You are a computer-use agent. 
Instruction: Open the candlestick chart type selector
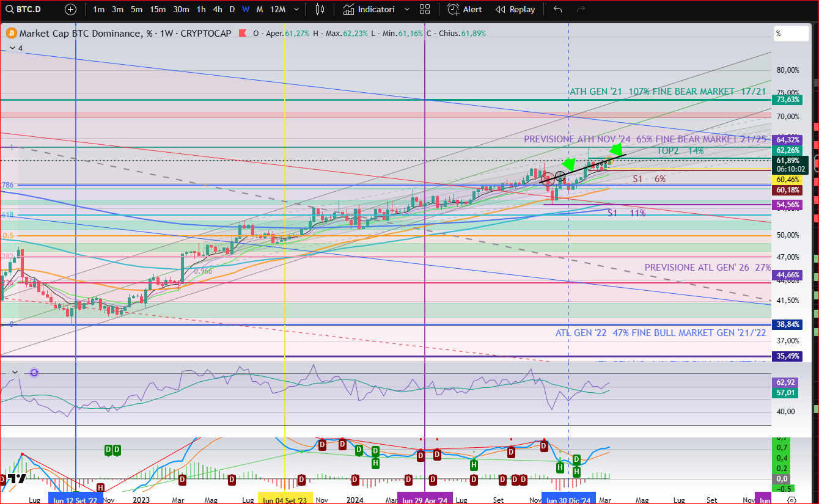pyautogui.click(x=320, y=9)
